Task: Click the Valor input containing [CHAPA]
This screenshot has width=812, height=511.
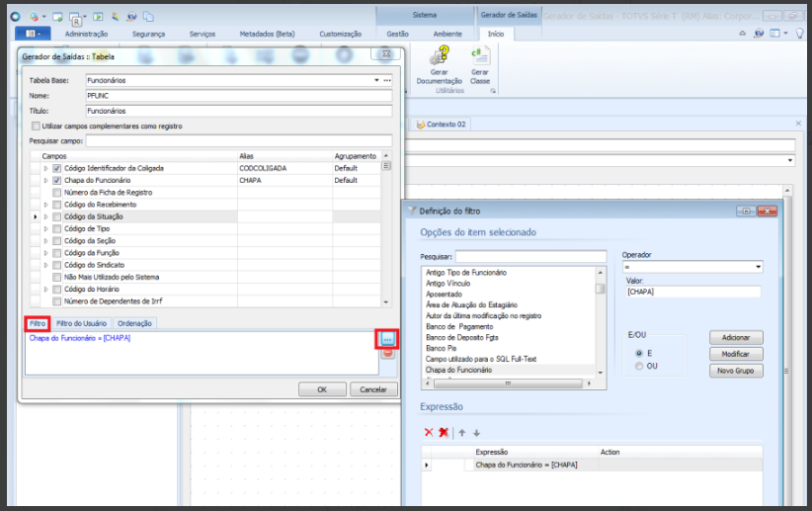Action: click(x=693, y=292)
